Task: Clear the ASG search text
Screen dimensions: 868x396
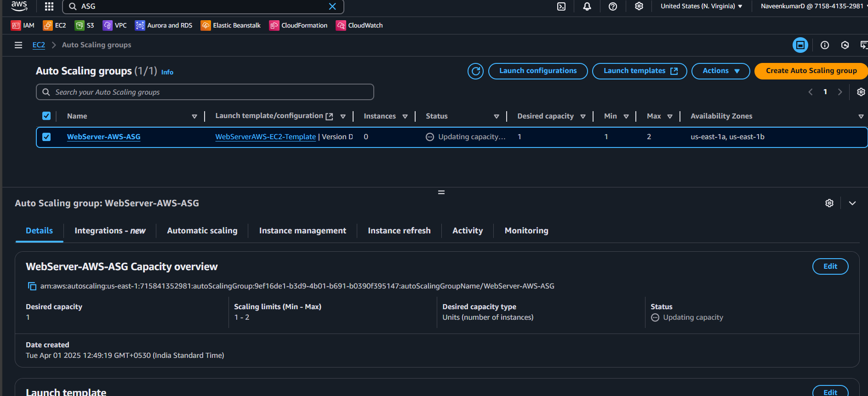Action: [x=332, y=6]
